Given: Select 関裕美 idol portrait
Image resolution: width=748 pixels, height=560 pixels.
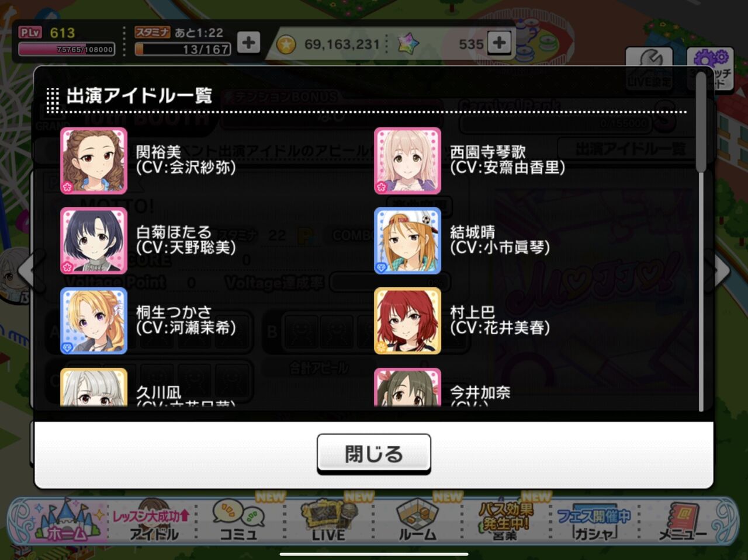Looking at the screenshot, I should coord(93,161).
